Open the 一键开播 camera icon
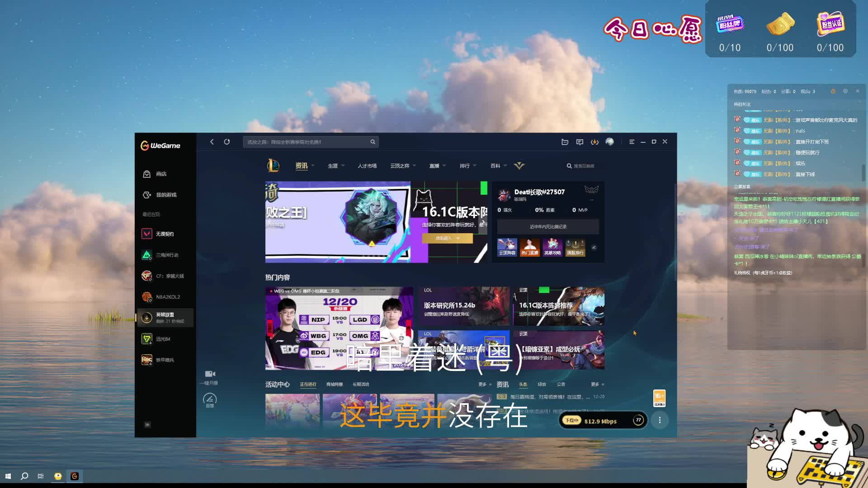 click(x=210, y=374)
